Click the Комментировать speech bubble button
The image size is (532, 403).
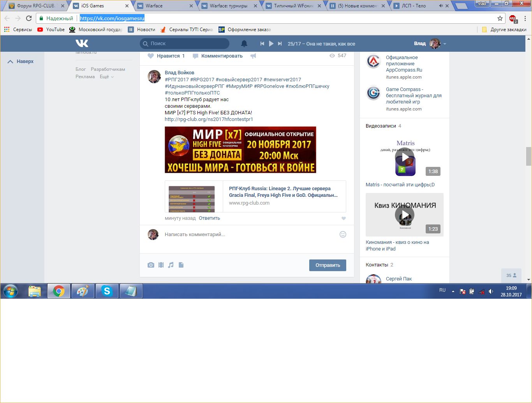click(x=218, y=56)
